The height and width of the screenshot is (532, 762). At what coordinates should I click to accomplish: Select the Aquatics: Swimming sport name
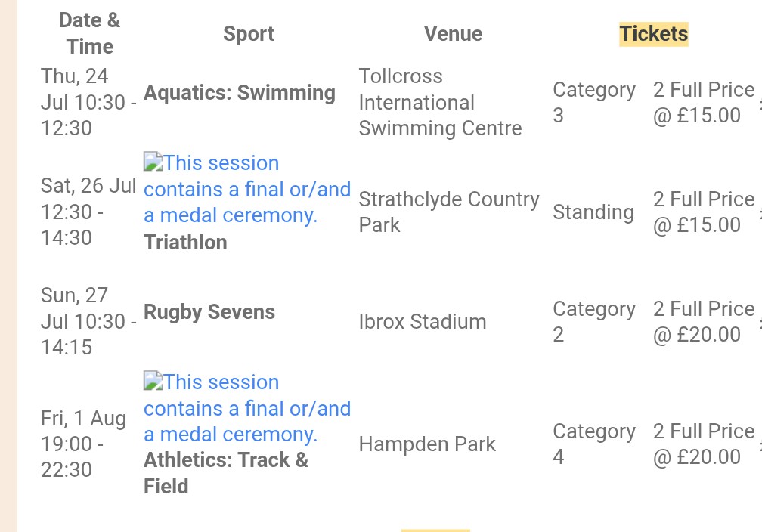(240, 93)
